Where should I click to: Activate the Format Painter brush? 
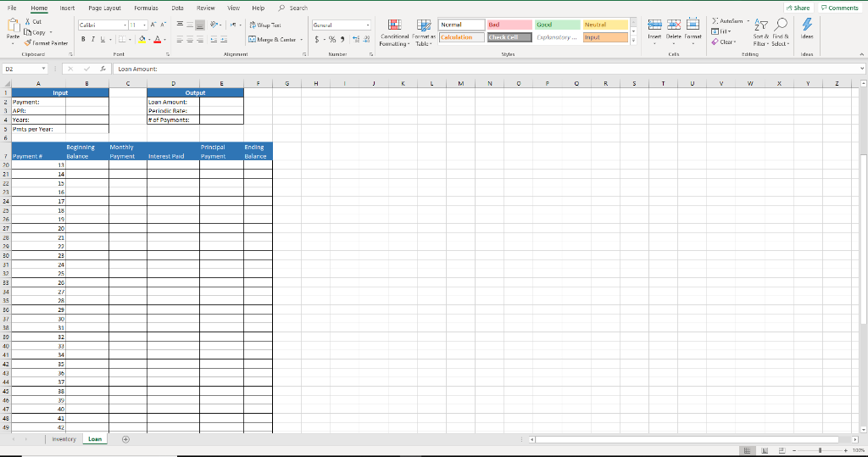[28, 42]
